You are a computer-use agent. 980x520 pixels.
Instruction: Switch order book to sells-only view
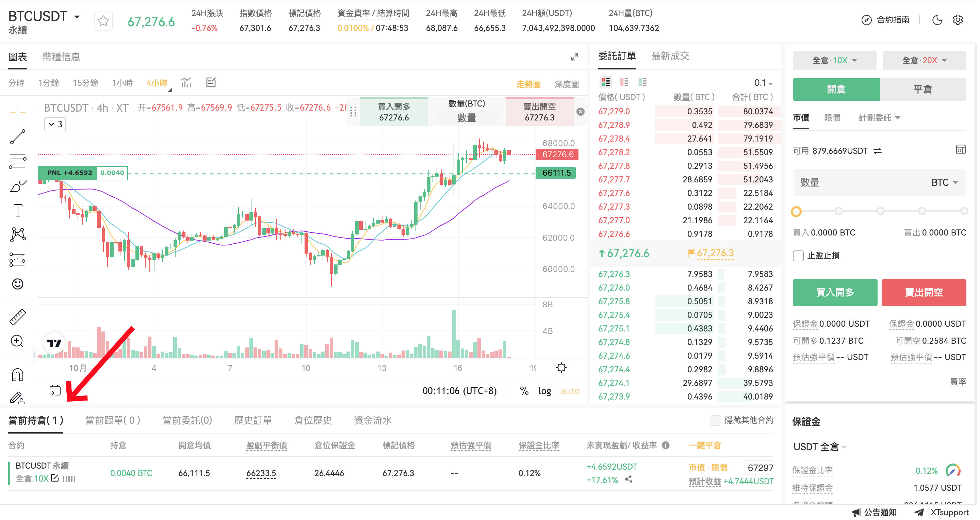click(x=623, y=82)
